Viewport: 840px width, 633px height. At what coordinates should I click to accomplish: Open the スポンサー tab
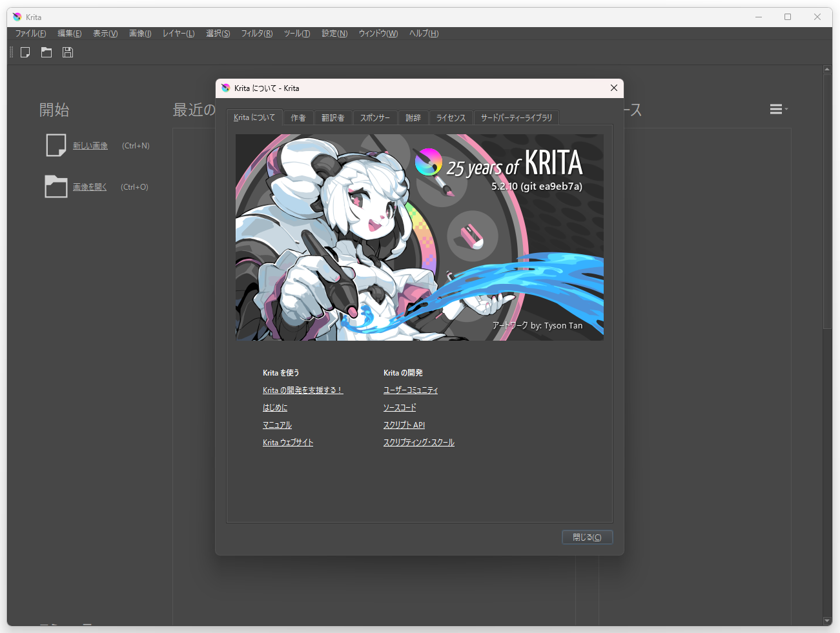click(x=375, y=117)
